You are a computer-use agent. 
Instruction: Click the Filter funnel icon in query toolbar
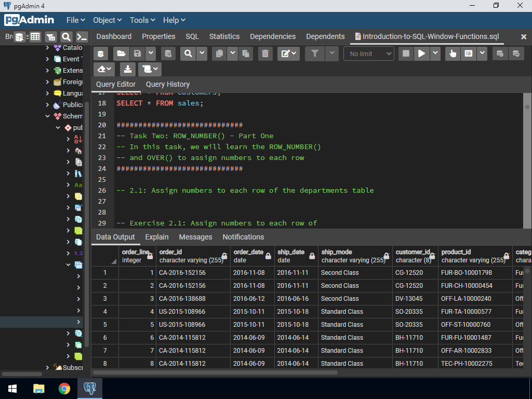[x=315, y=54]
